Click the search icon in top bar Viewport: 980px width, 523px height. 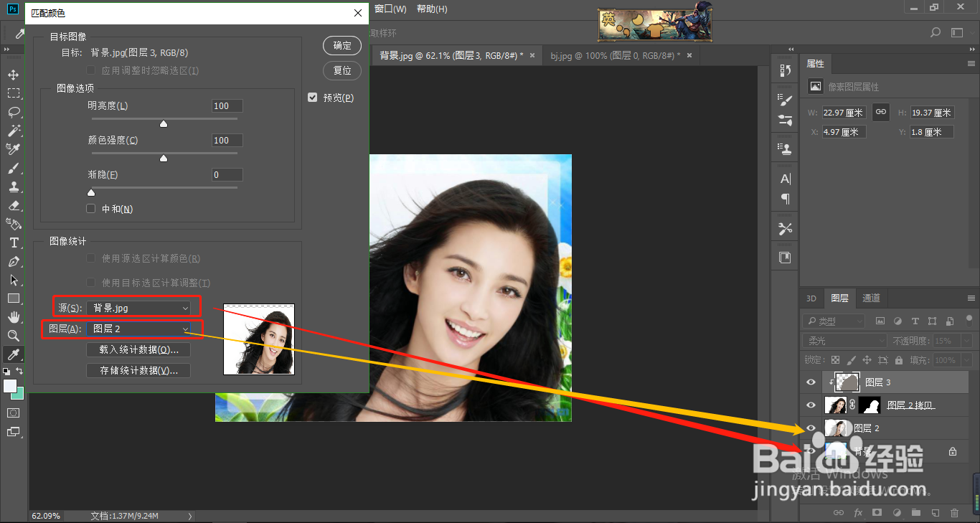pyautogui.click(x=935, y=32)
